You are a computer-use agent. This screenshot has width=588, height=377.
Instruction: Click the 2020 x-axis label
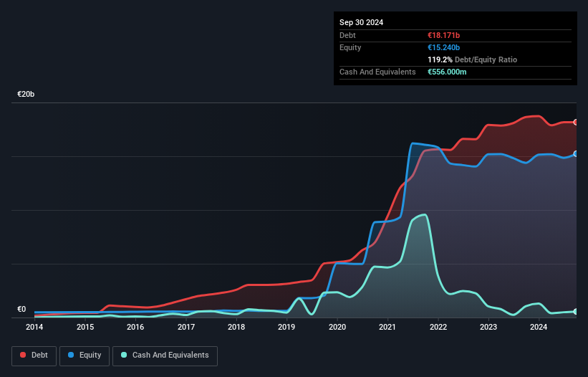pyautogui.click(x=337, y=327)
